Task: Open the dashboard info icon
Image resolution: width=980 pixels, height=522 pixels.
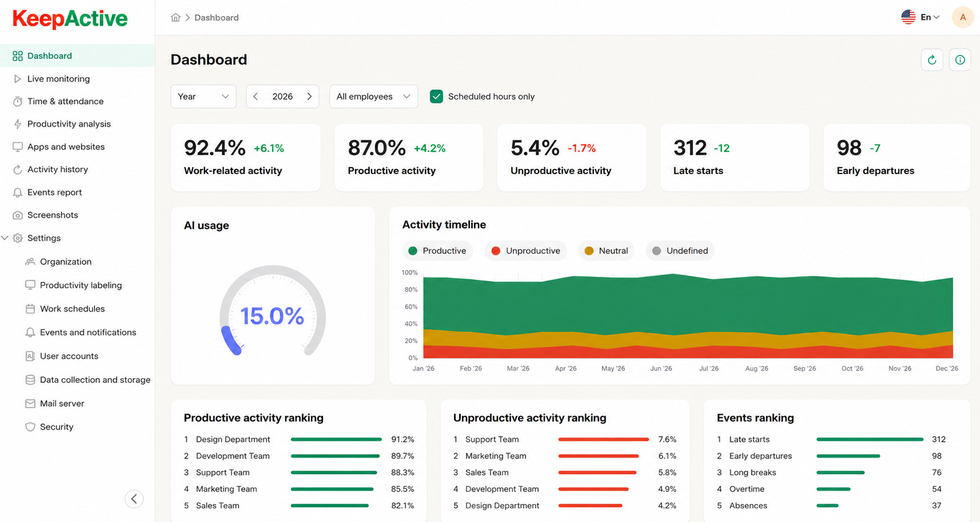Action: click(x=960, y=60)
